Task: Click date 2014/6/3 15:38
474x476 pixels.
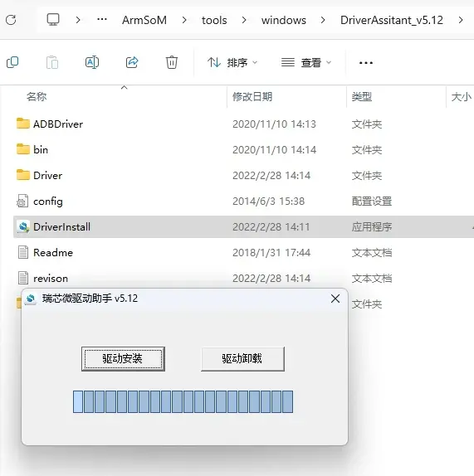Action: [x=268, y=202]
